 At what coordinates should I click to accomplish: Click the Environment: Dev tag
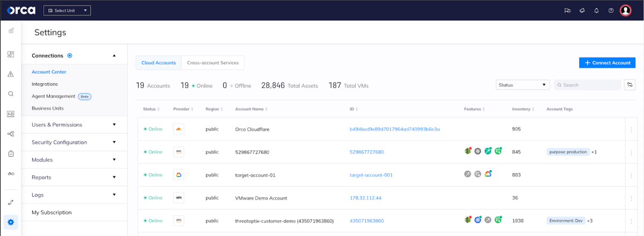(x=566, y=220)
